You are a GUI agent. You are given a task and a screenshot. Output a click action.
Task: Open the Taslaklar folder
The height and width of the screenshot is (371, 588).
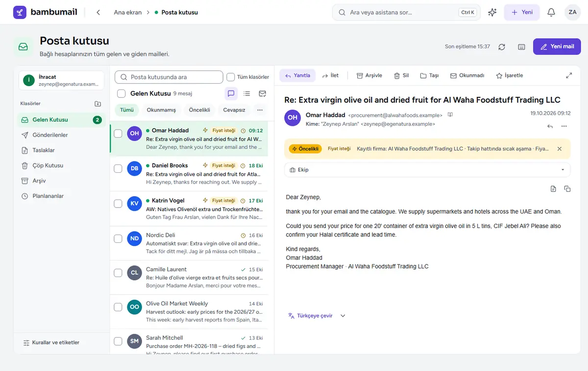pyautogui.click(x=61, y=150)
